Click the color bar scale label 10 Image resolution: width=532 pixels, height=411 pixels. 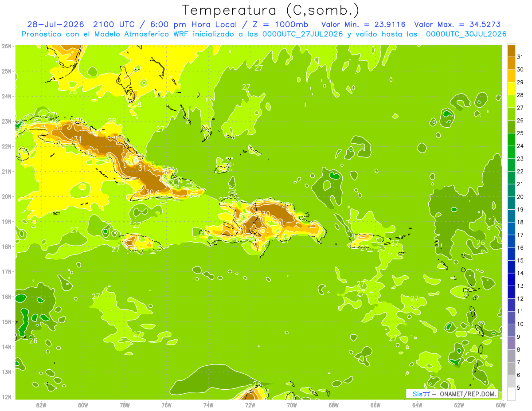[x=520, y=324]
